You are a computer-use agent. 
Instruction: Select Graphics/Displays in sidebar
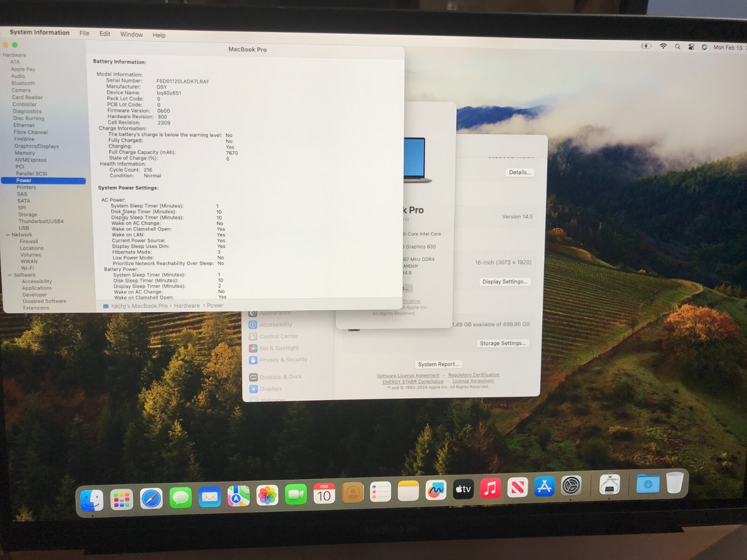point(36,146)
